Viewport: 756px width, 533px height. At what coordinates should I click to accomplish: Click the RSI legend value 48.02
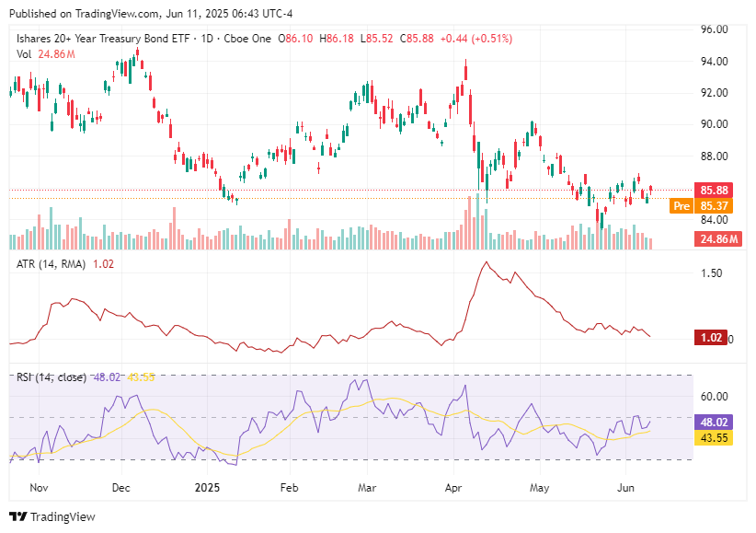point(107,377)
